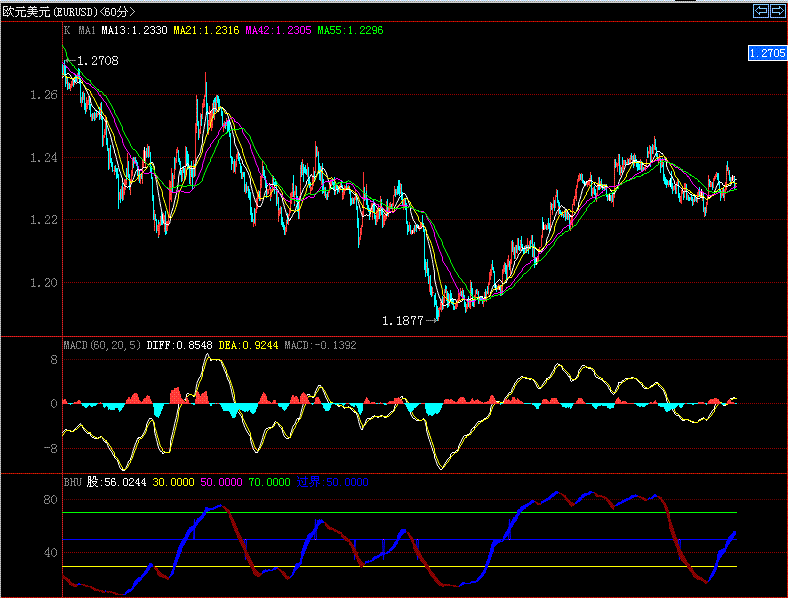
Task: Click the 1.1877 low price annotation
Action: coord(403,321)
